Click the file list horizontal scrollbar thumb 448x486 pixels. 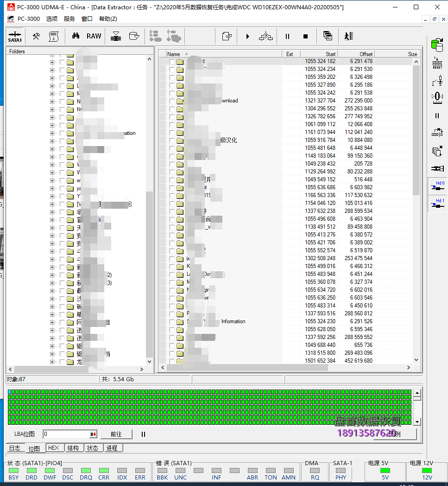click(x=247, y=368)
